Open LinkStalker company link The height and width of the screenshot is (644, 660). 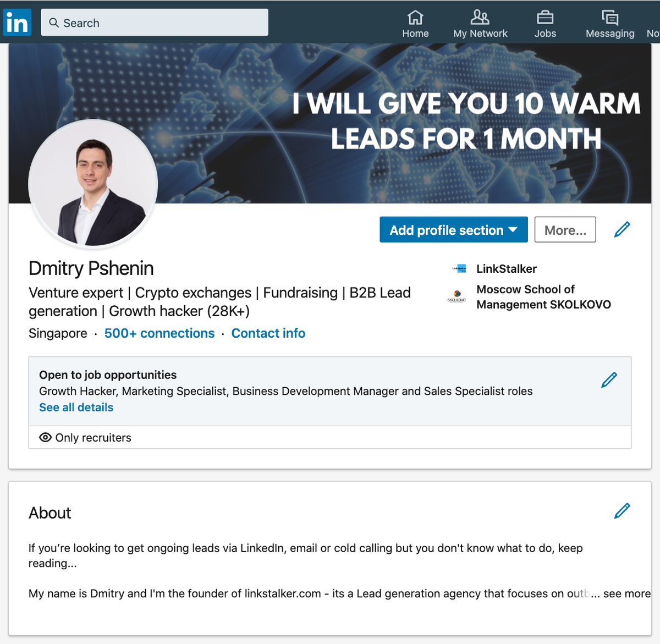507,269
